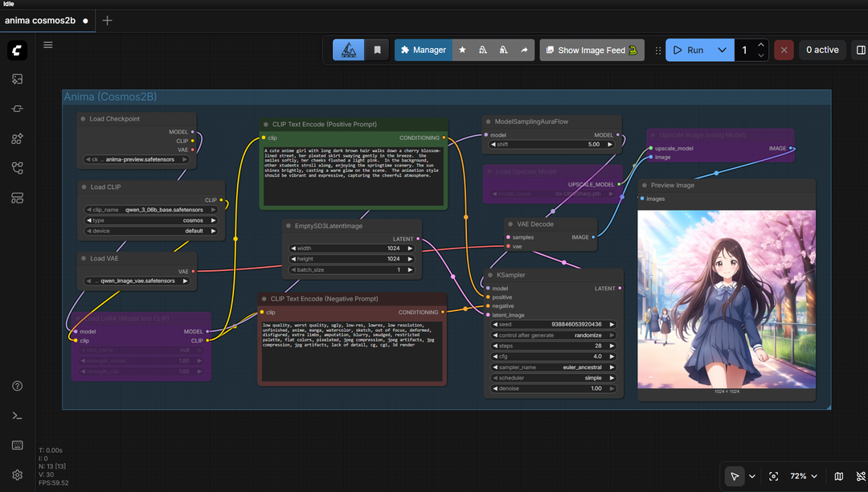Collapse the VAE Decode node dot
This screenshot has height=492, width=868.
(510, 224)
